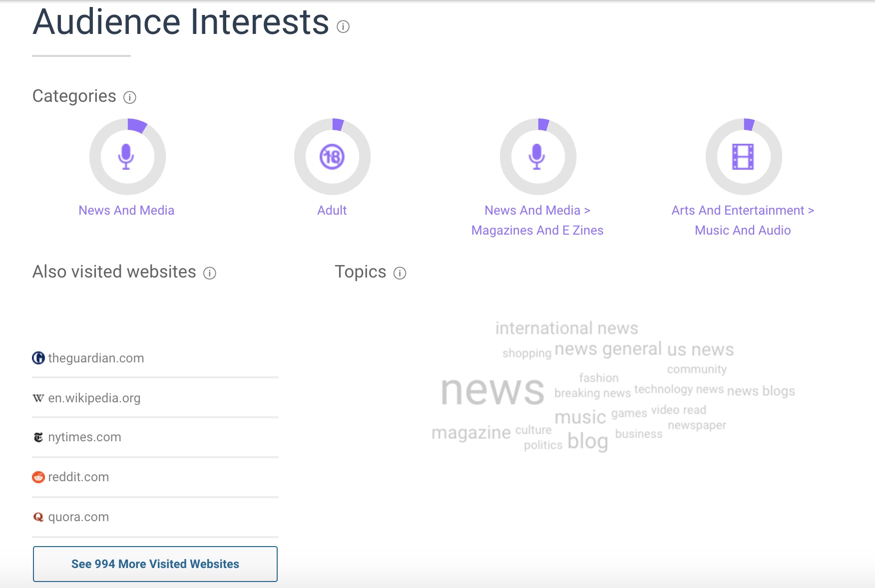Click the News And Media microphone icon
This screenshot has width=875, height=588.
pyautogui.click(x=127, y=157)
